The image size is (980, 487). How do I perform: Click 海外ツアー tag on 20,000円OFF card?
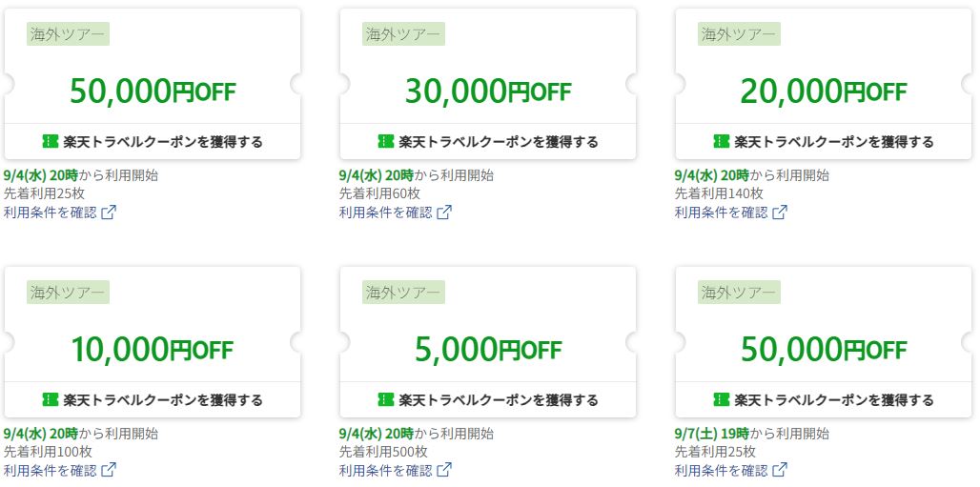(739, 33)
